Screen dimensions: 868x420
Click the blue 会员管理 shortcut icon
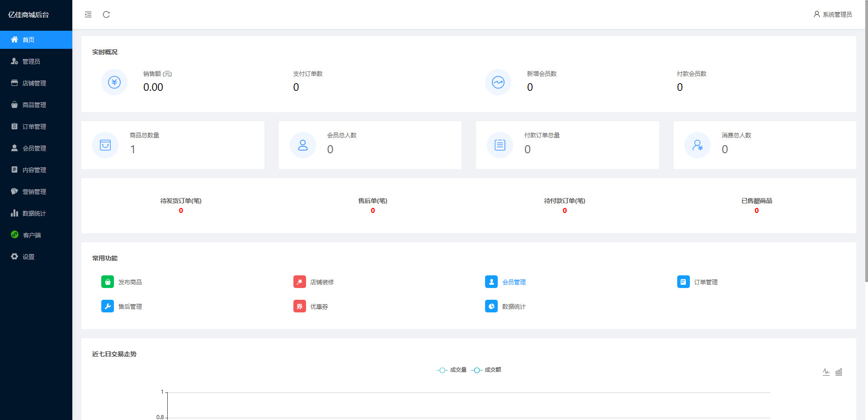(x=491, y=282)
